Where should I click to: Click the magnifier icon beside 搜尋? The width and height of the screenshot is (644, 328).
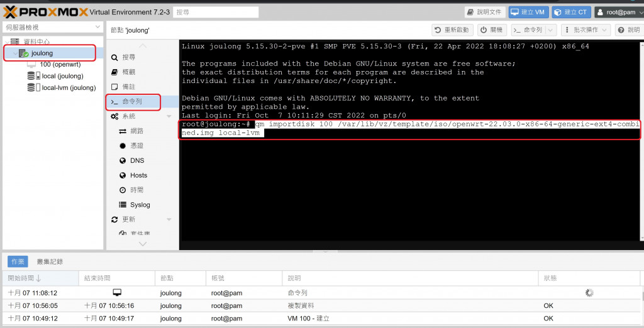click(x=114, y=57)
